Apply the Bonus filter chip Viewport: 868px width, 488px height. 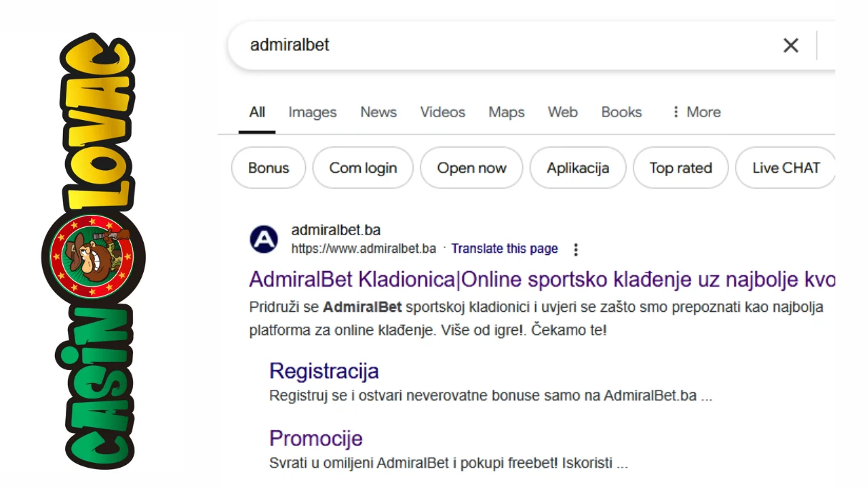click(x=269, y=168)
